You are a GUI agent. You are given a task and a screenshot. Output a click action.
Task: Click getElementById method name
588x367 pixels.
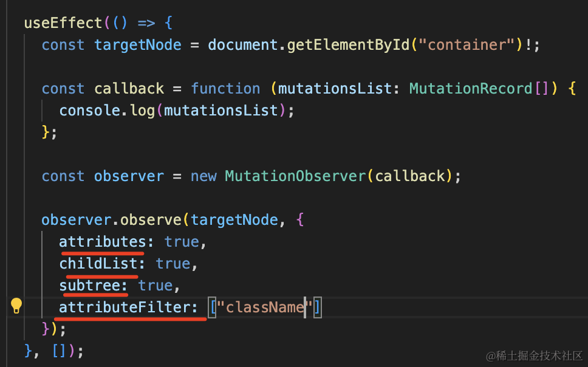349,45
